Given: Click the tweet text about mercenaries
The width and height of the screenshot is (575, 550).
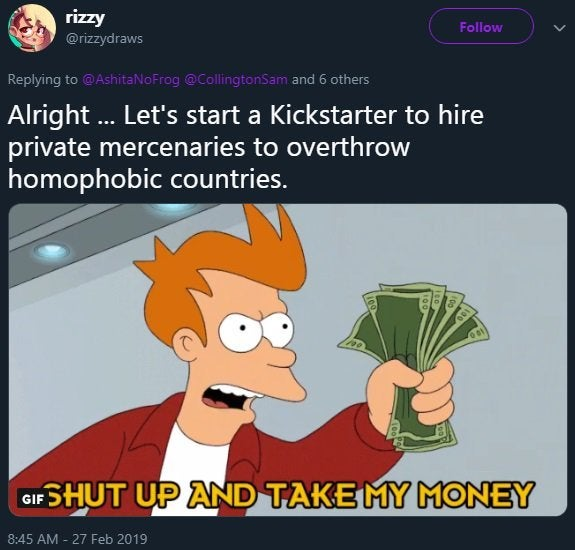Looking at the screenshot, I should pos(245,147).
